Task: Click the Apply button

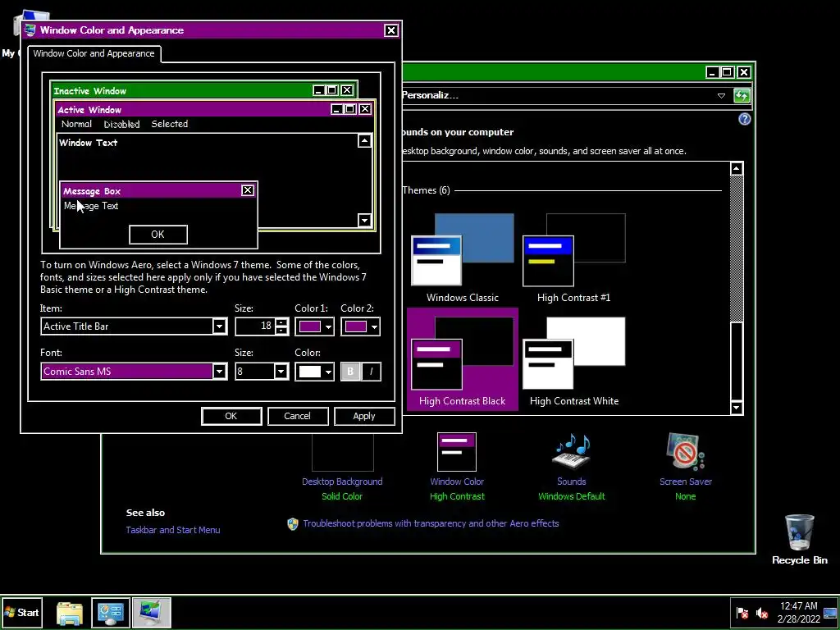Action: 364,416
